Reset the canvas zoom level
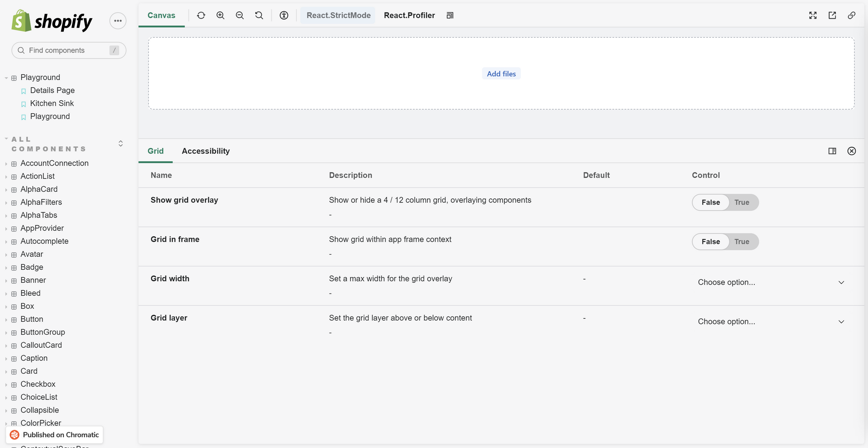Screen dimensions: 868x448 (x=259, y=15)
